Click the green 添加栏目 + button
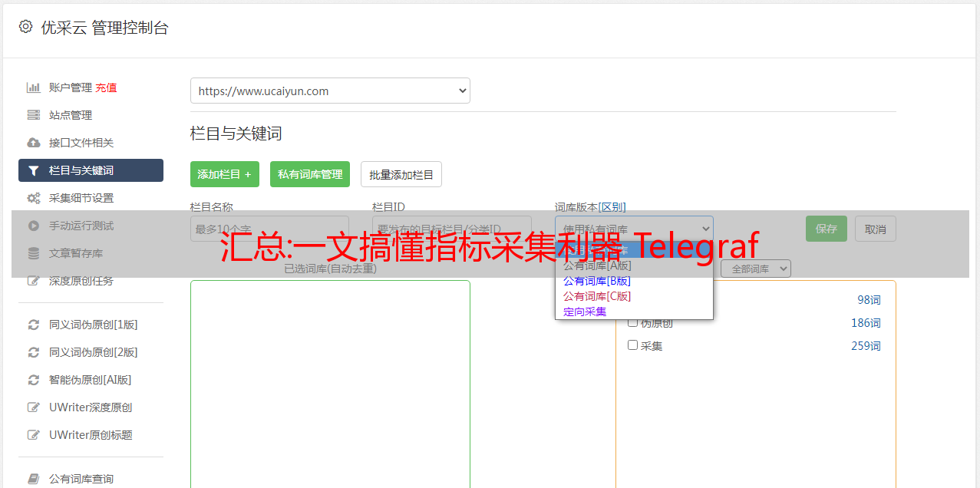This screenshot has height=488, width=980. coord(225,174)
